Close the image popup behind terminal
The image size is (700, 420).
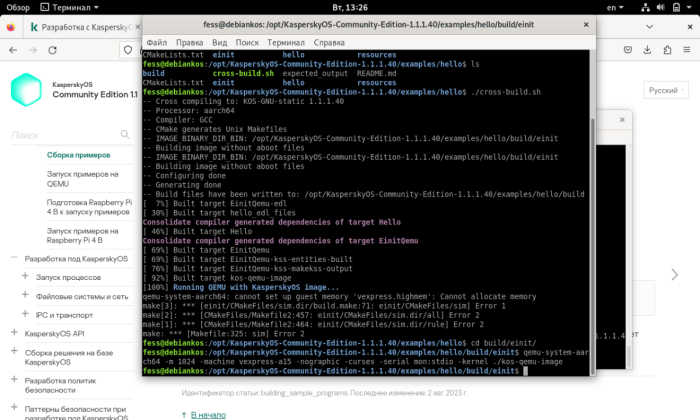622,120
